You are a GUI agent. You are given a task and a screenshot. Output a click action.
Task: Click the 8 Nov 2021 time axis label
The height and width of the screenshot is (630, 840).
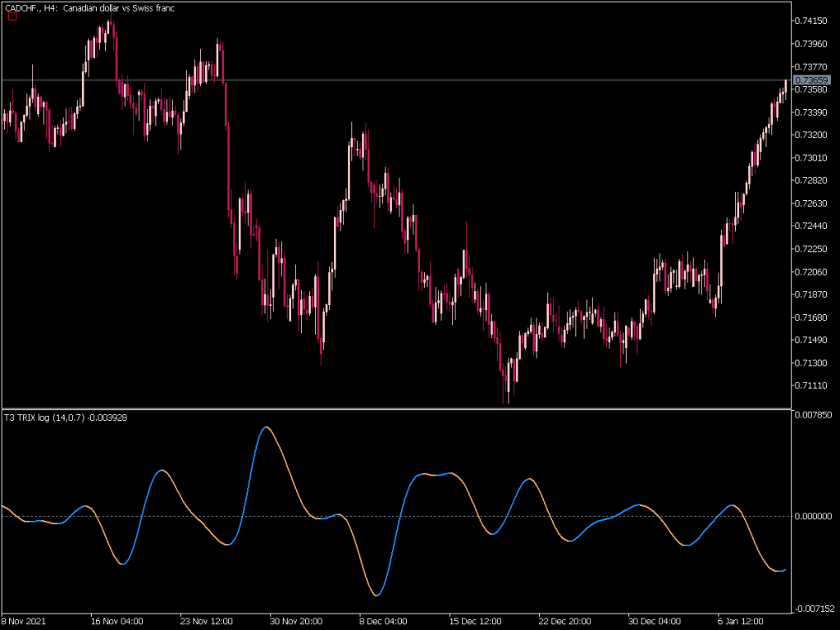pyautogui.click(x=25, y=621)
